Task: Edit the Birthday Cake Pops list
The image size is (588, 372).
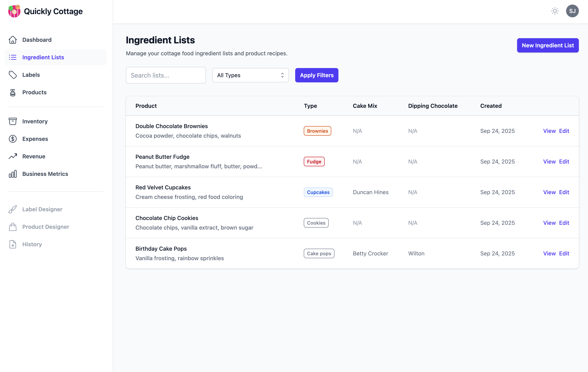Action: [564, 253]
